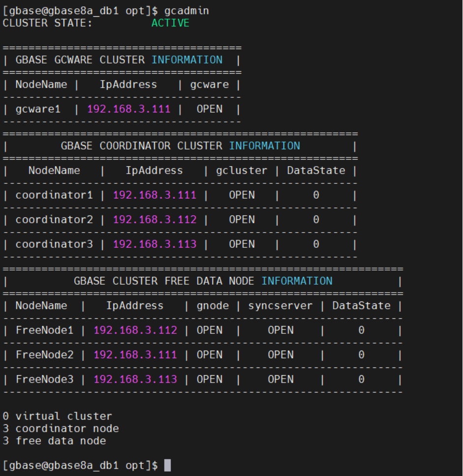
Task: Select the coordinator1 node name
Action: [x=54, y=195]
